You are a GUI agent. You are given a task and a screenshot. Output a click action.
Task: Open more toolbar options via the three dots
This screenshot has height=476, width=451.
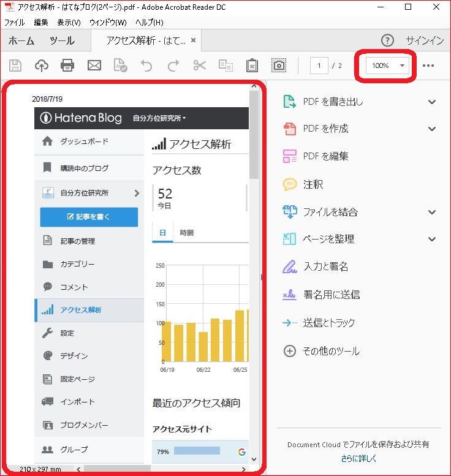[x=428, y=66]
